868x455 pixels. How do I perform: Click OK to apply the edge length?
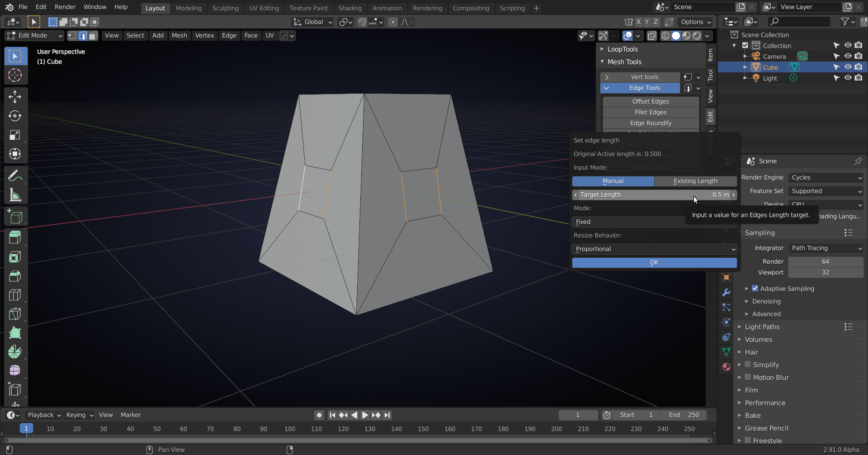(654, 262)
